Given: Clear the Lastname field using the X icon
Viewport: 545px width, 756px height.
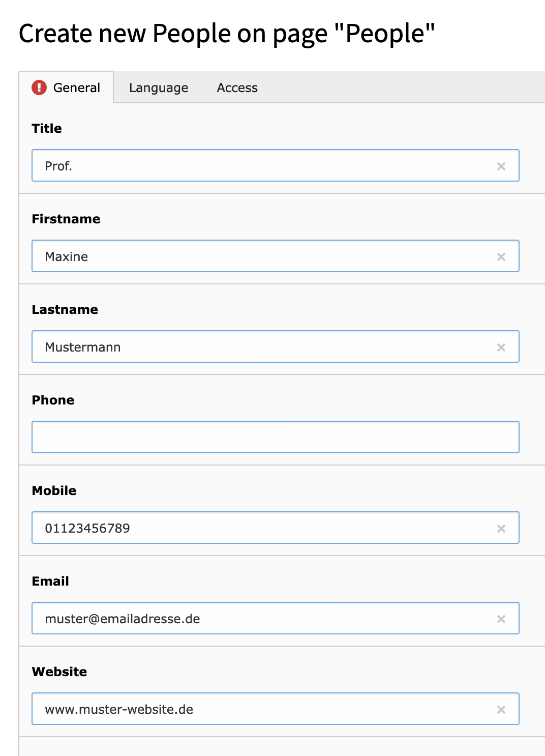Looking at the screenshot, I should [x=501, y=347].
